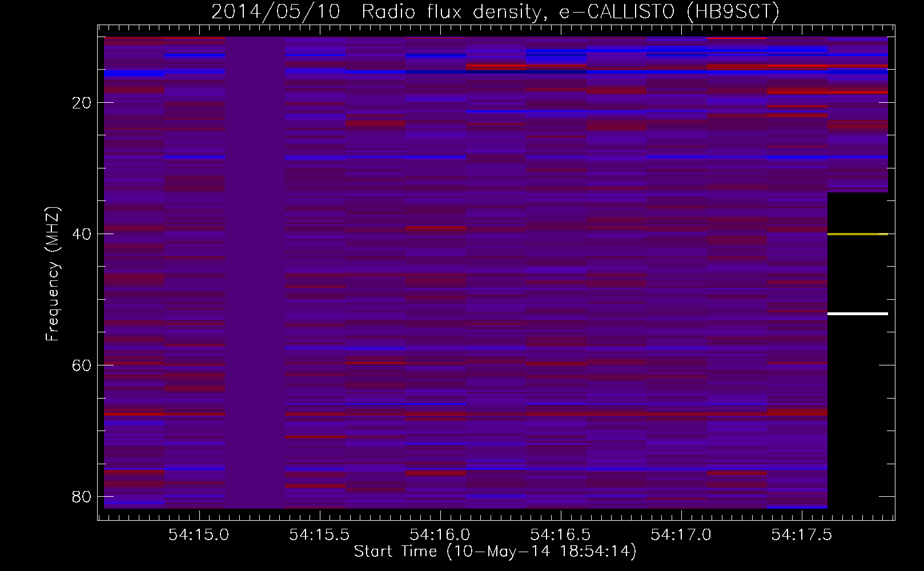This screenshot has width=924, height=571.
Task: Click the time tick label "54:16.0"
Action: point(440,534)
